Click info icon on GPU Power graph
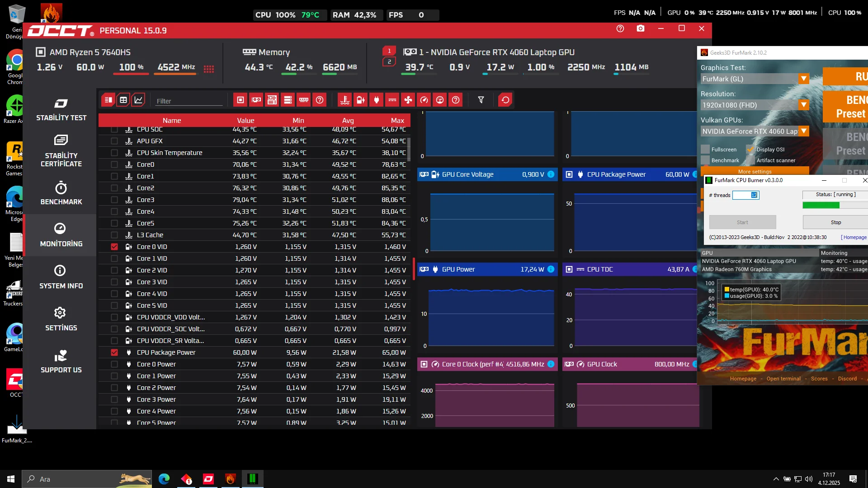Viewport: 868px width, 488px height. (x=551, y=269)
